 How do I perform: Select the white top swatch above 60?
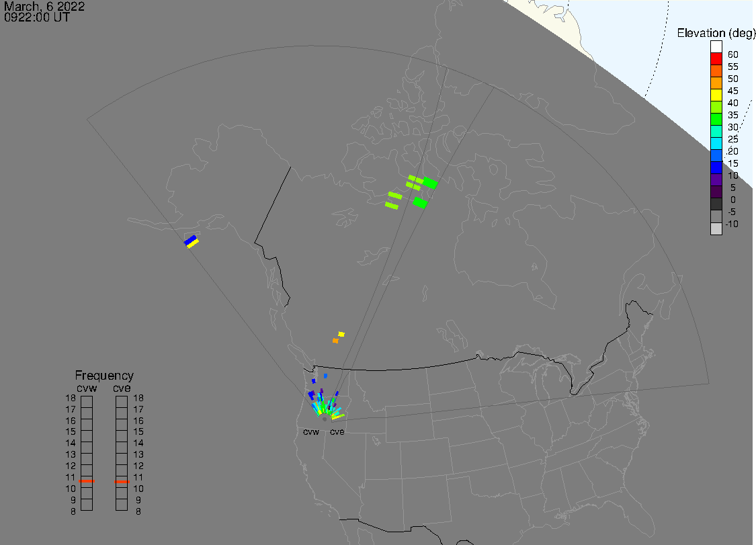coord(716,47)
